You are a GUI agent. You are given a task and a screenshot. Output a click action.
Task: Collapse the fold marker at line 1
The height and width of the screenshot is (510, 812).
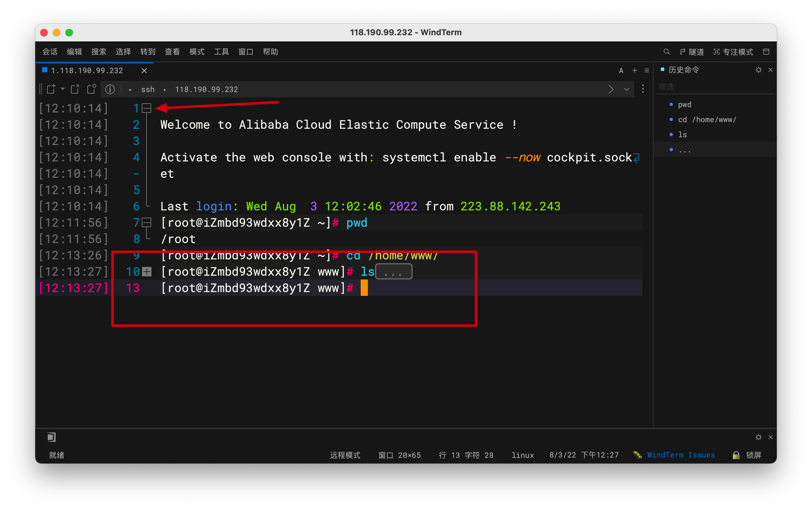147,108
